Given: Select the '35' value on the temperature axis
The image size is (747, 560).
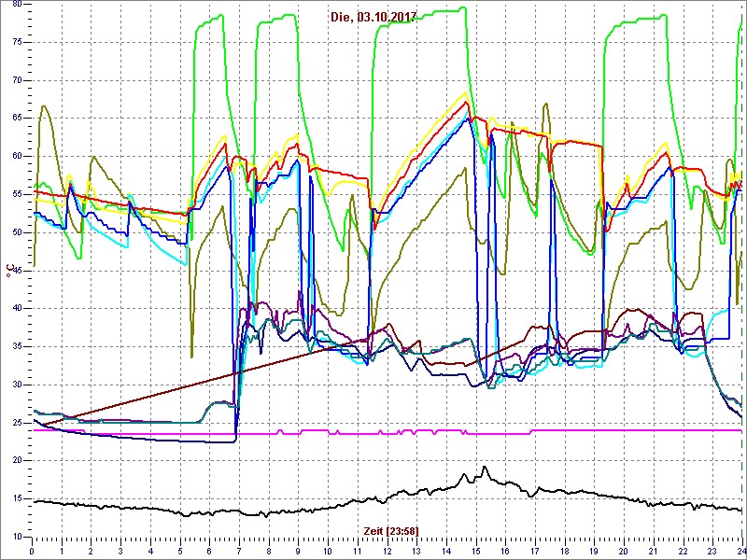Looking at the screenshot, I should tap(17, 346).
